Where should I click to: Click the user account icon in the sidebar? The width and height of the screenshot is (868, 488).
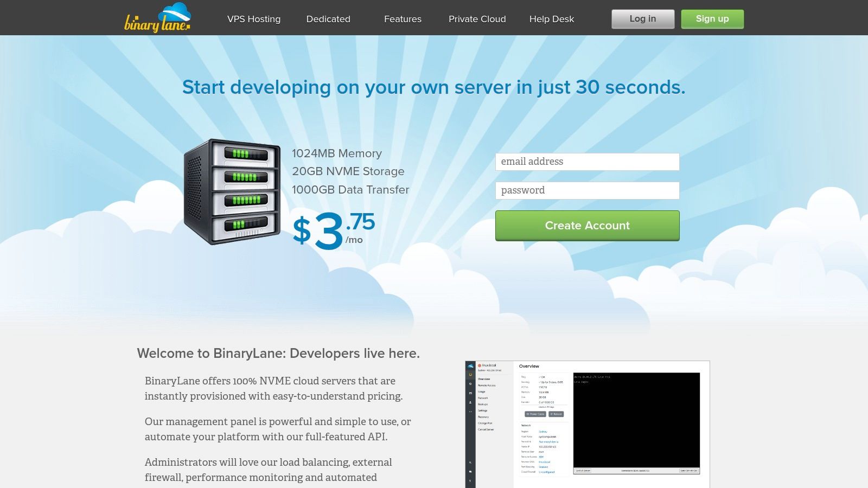click(470, 402)
